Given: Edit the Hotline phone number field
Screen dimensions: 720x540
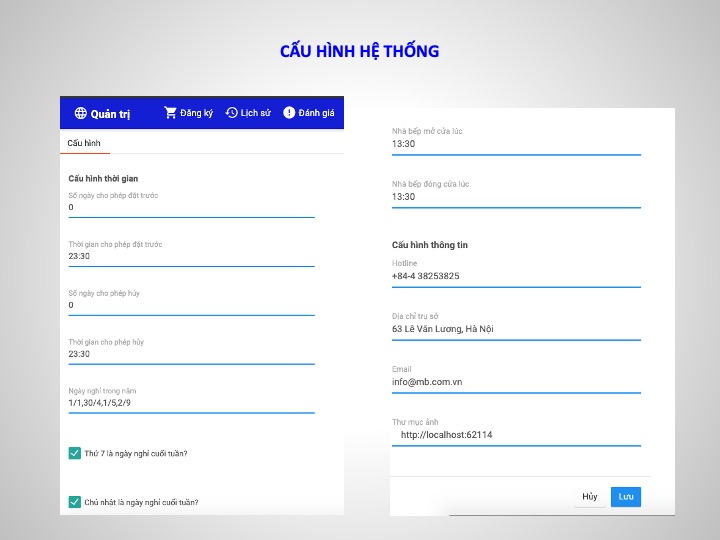Looking at the screenshot, I should point(515,277).
